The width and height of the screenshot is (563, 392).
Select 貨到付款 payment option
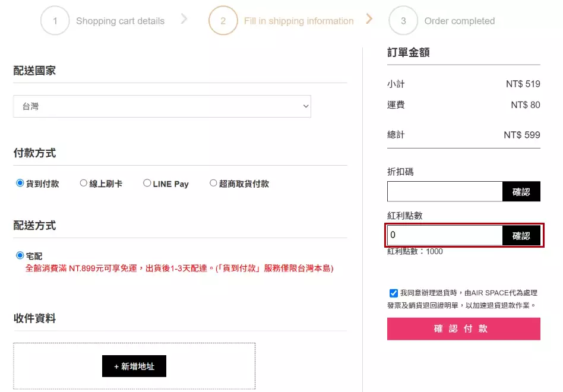(x=20, y=184)
